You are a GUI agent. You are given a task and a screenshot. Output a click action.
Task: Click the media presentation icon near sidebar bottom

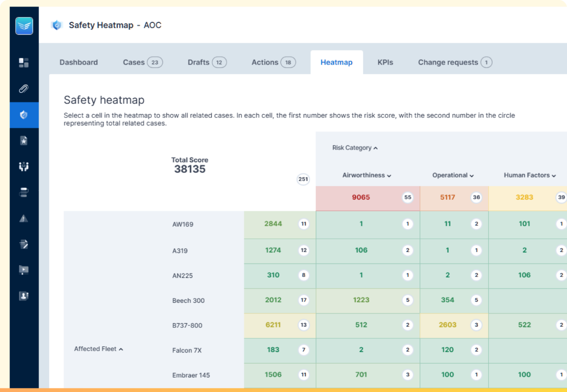(x=24, y=270)
